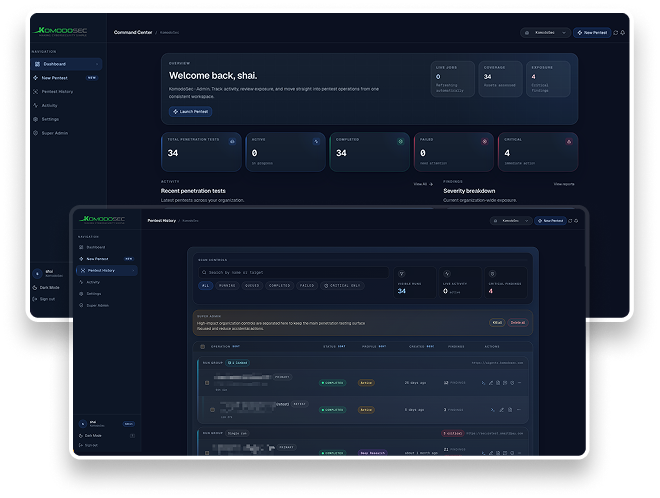
Task: Open KomodoSec organization dropdown in Pentest History window
Action: [x=511, y=221]
